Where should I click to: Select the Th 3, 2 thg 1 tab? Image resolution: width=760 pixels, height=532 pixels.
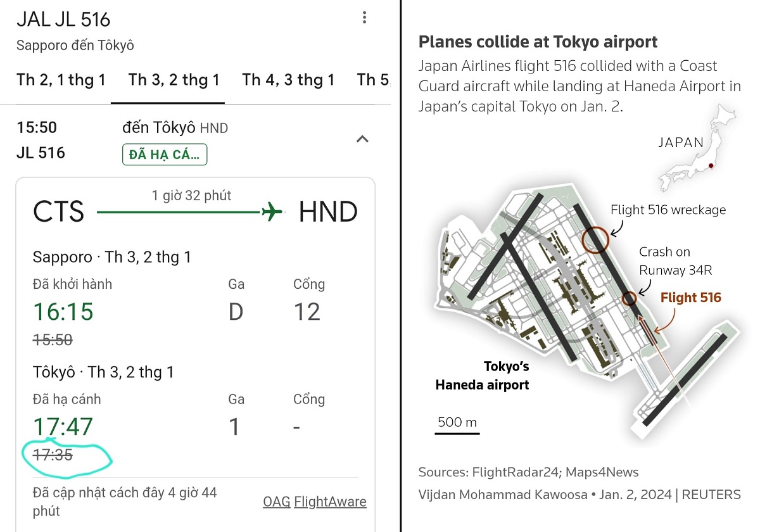(174, 80)
